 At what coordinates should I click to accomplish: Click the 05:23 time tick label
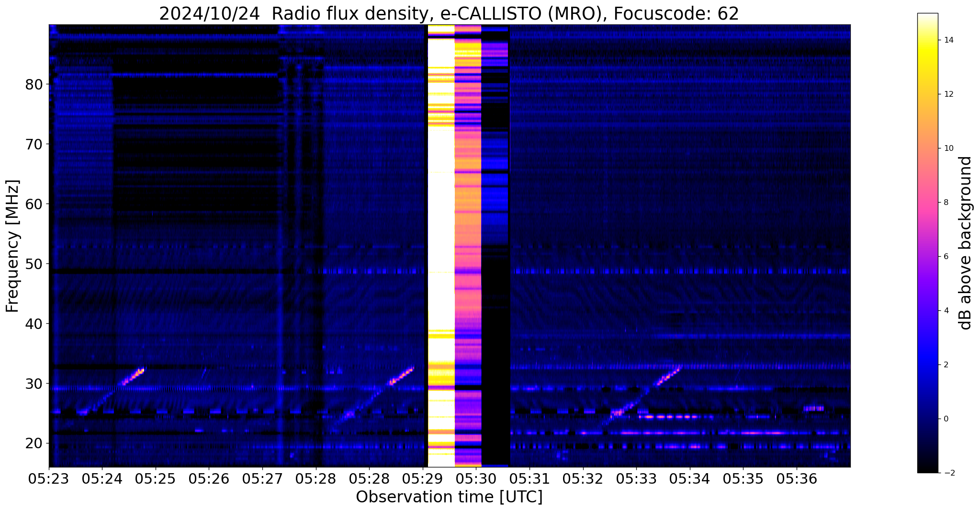point(49,479)
